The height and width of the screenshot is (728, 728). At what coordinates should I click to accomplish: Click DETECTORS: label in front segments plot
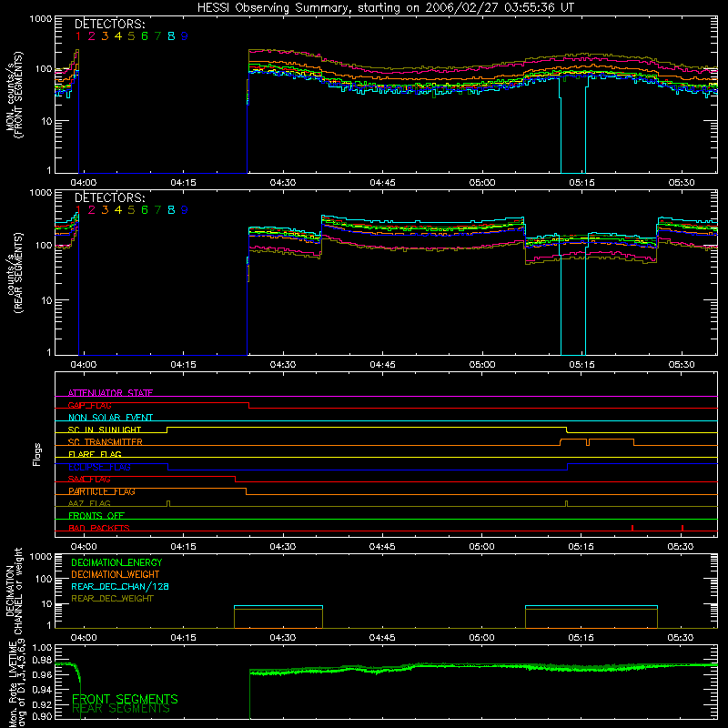[110, 24]
